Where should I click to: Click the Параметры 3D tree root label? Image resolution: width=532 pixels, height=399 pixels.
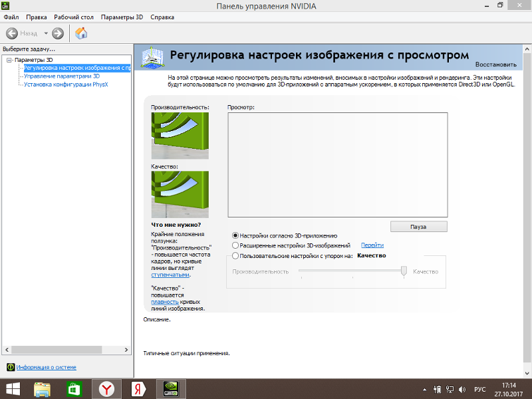click(x=34, y=60)
